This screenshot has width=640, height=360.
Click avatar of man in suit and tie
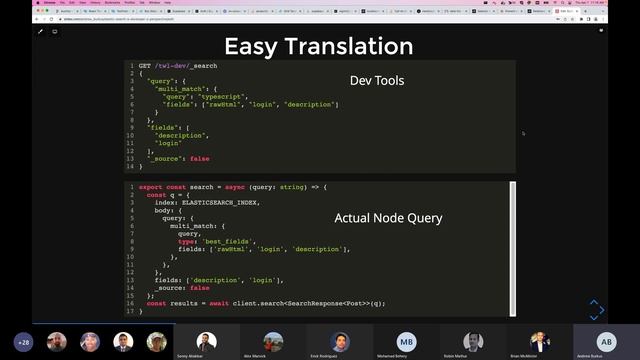coord(123,342)
